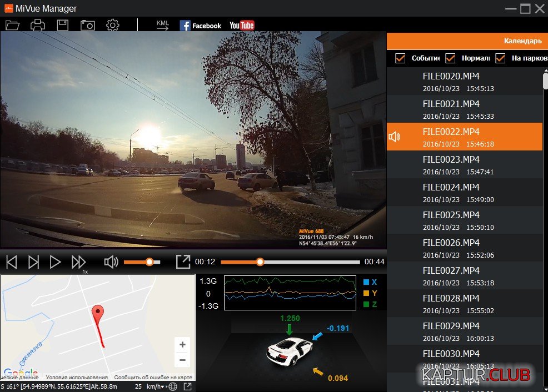This screenshot has width=548, height=392.
Task: Toggle the Событие checkbox filter
Action: pos(400,58)
